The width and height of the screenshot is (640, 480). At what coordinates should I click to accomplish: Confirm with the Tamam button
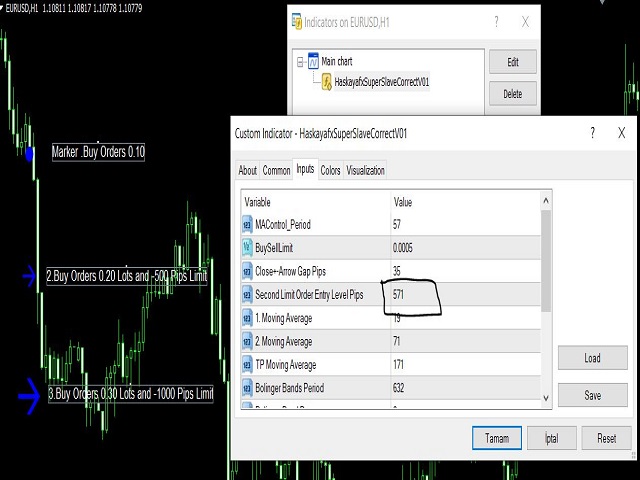[497, 438]
